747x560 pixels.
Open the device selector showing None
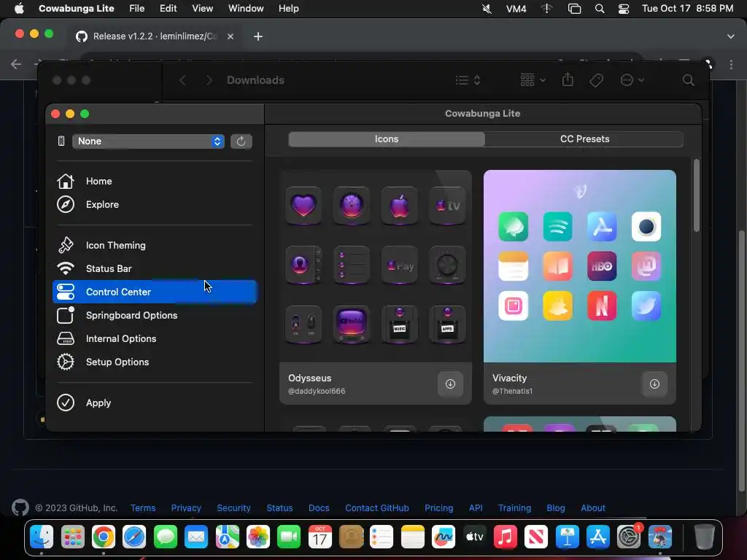point(148,141)
